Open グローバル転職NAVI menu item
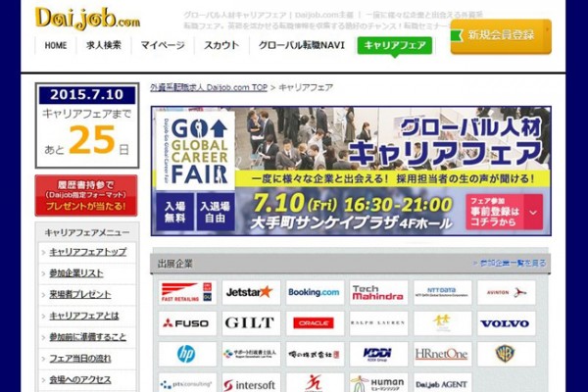Image resolution: width=588 pixels, height=392 pixels. tap(301, 45)
